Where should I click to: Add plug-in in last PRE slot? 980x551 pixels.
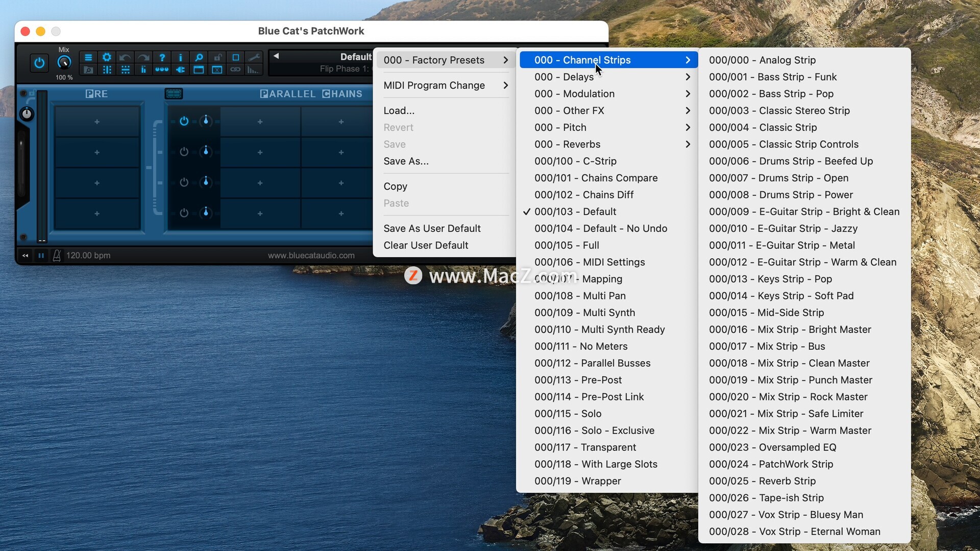(97, 213)
